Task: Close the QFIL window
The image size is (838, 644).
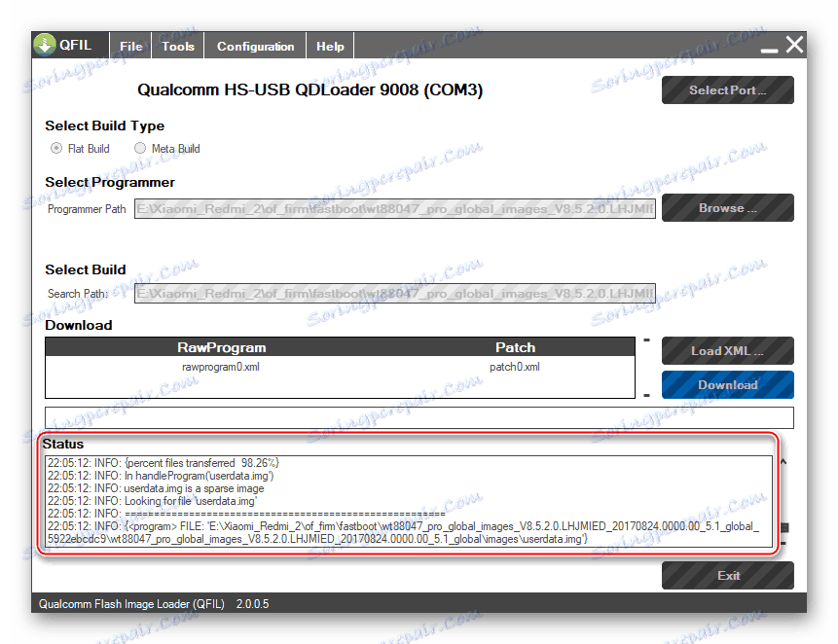Action: 795,45
